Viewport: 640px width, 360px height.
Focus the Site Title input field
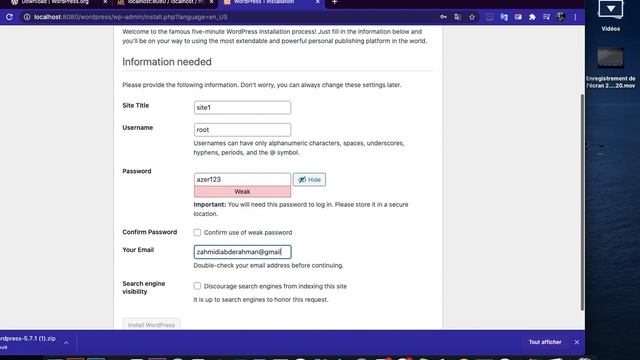[242, 107]
